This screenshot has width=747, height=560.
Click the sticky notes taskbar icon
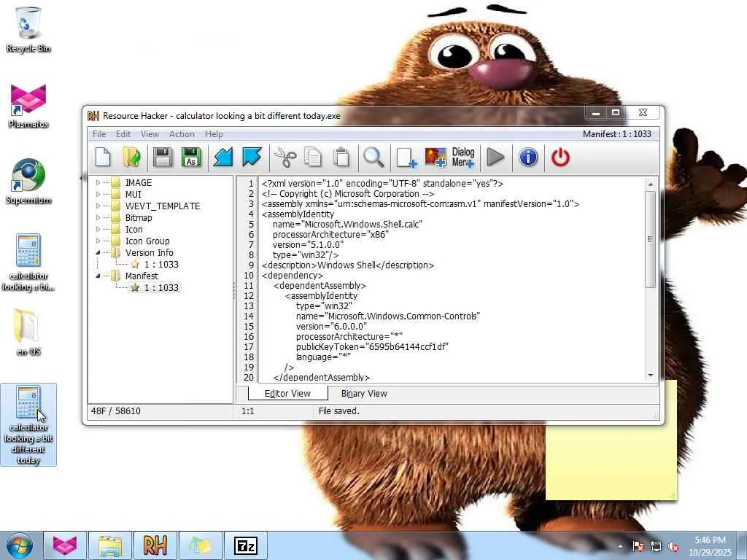200,545
